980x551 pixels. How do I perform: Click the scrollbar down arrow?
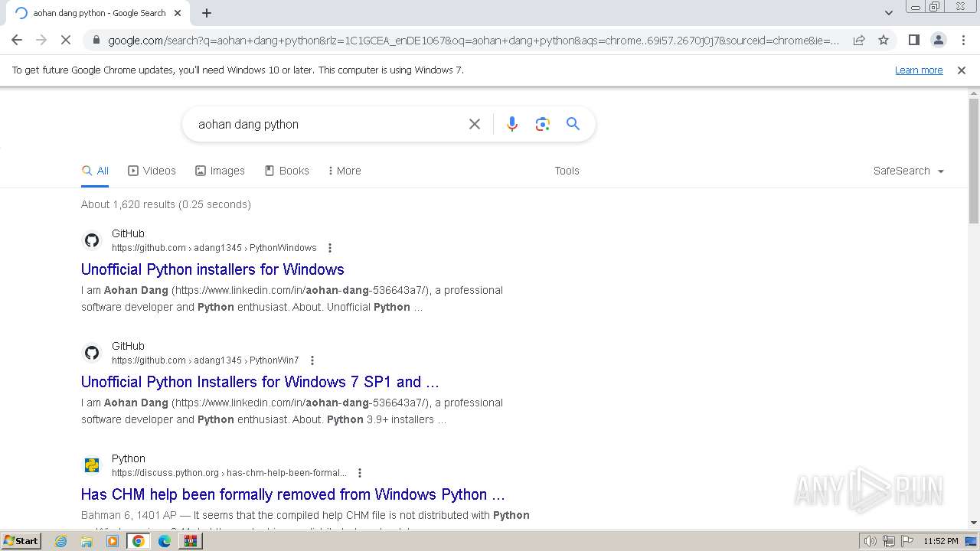pos(974,523)
